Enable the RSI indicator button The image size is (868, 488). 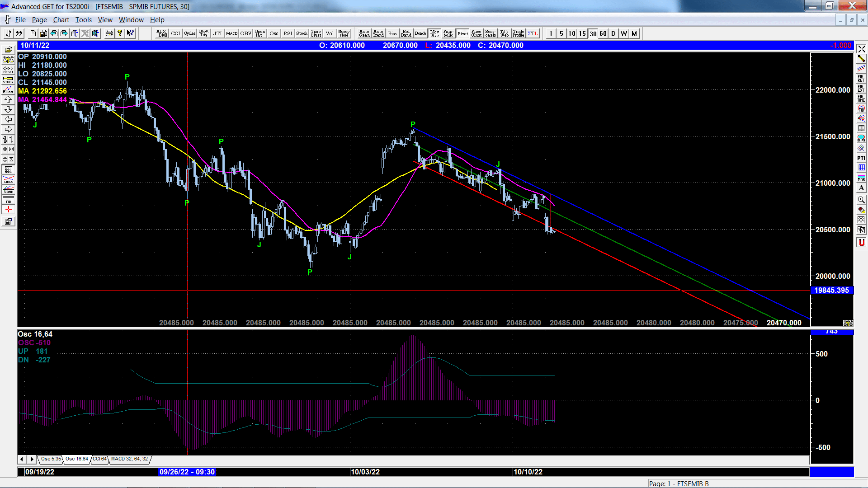tap(288, 33)
